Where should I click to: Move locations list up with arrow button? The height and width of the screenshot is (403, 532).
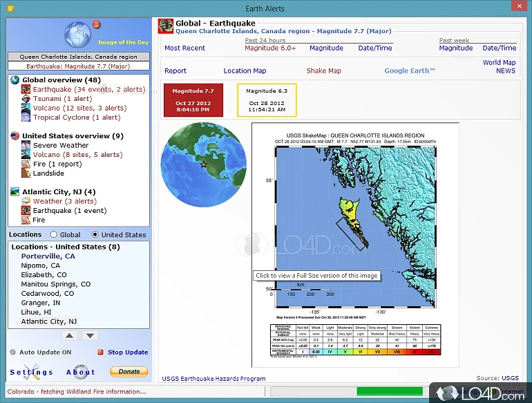69,336
